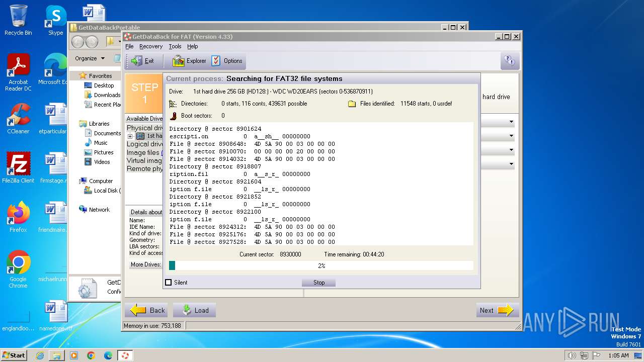Image resolution: width=644 pixels, height=362 pixels.
Task: Open Internet Explorer from the taskbar
Action: tap(40, 355)
